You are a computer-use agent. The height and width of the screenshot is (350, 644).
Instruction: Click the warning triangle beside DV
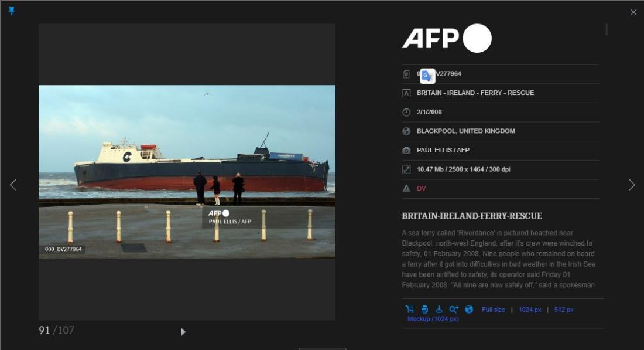[x=406, y=189]
